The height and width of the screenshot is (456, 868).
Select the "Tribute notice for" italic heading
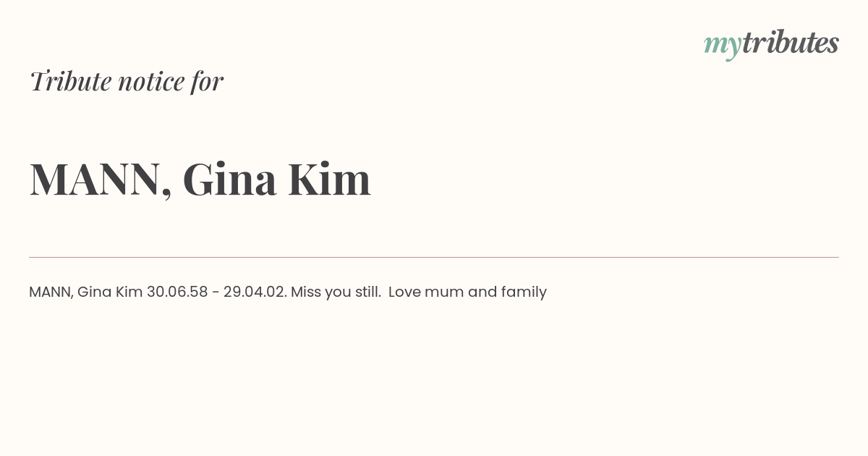127,81
